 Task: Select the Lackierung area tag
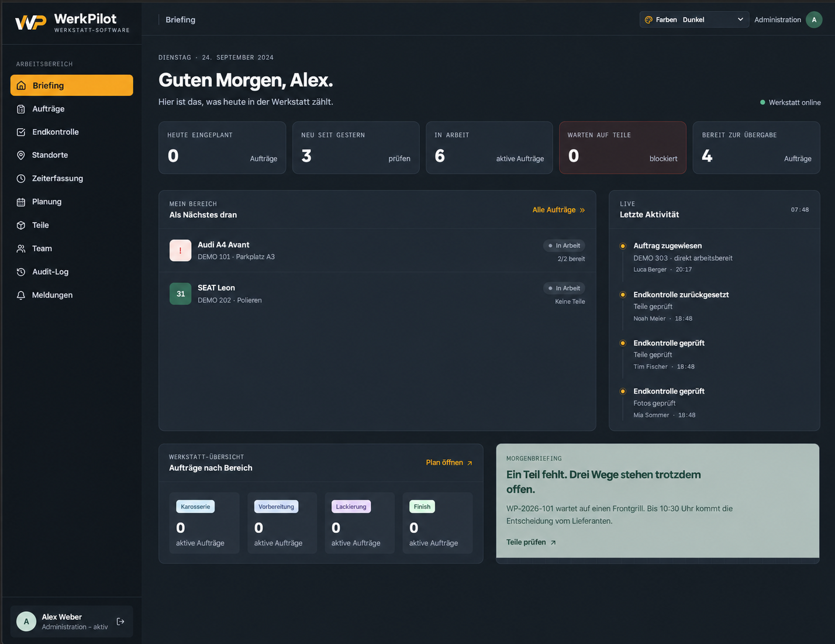tap(351, 507)
